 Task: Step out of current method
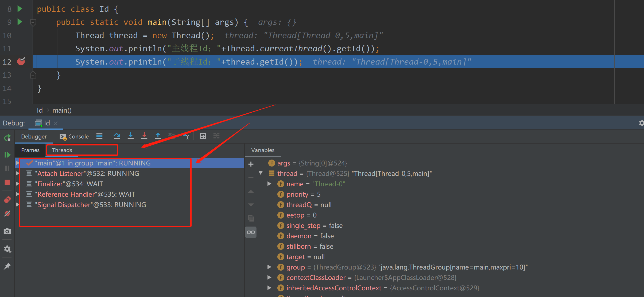(158, 136)
